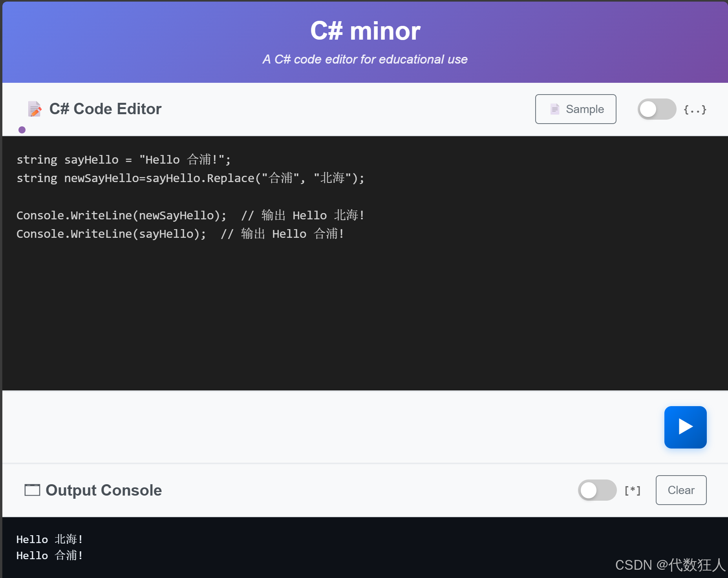The image size is (728, 578).
Task: Toggle the {..} braces switch
Action: coord(657,109)
